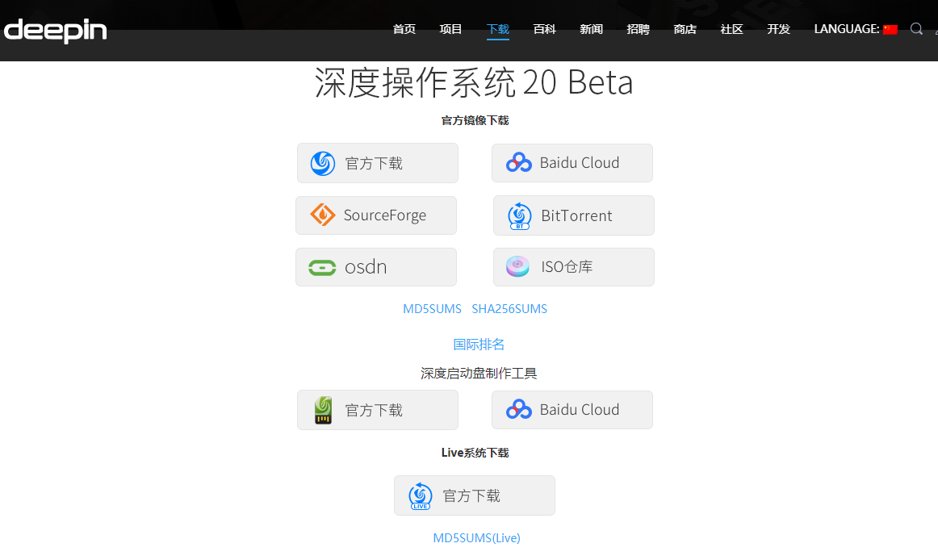The height and width of the screenshot is (560, 938).
Task: Click Baidu Cloud button for official image
Action: tap(572, 163)
